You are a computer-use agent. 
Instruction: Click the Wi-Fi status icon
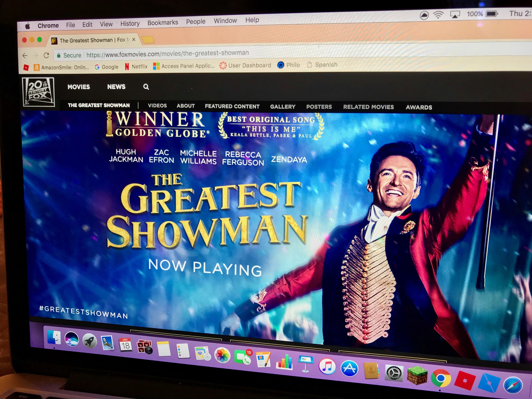(438, 15)
